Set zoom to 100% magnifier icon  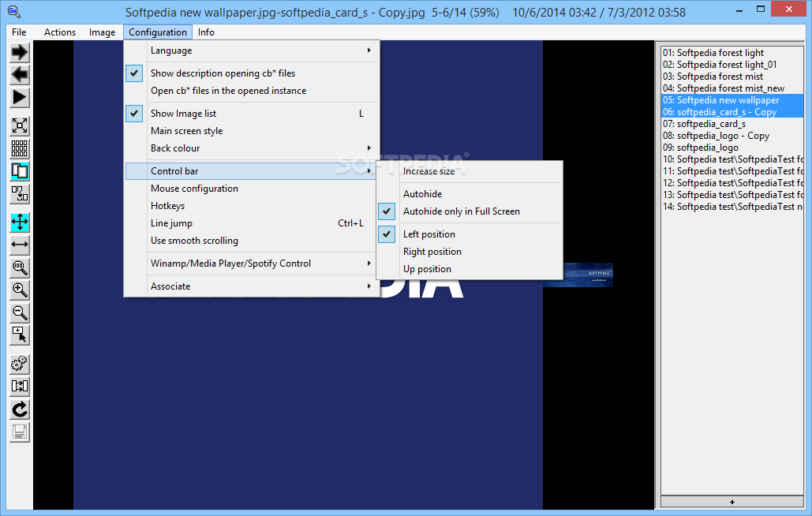[x=20, y=267]
